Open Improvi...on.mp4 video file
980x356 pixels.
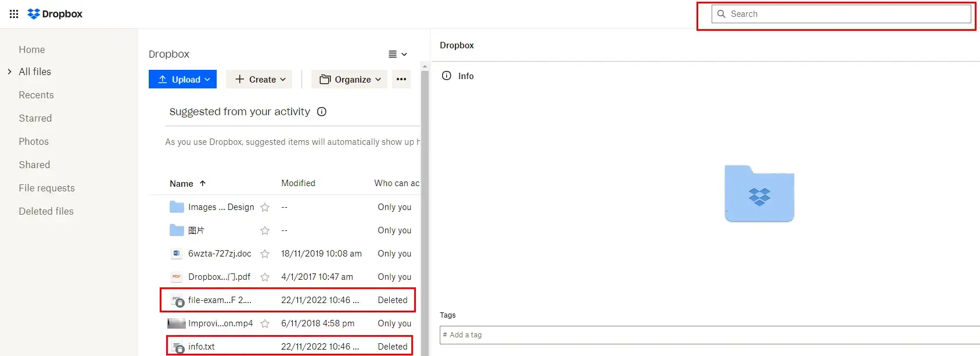[x=220, y=323]
